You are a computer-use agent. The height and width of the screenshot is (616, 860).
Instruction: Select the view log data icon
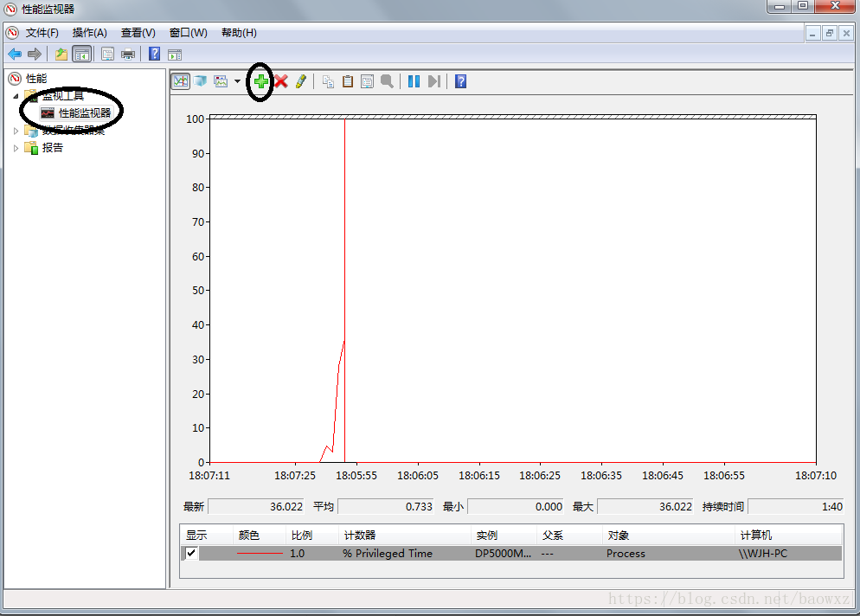(x=200, y=81)
